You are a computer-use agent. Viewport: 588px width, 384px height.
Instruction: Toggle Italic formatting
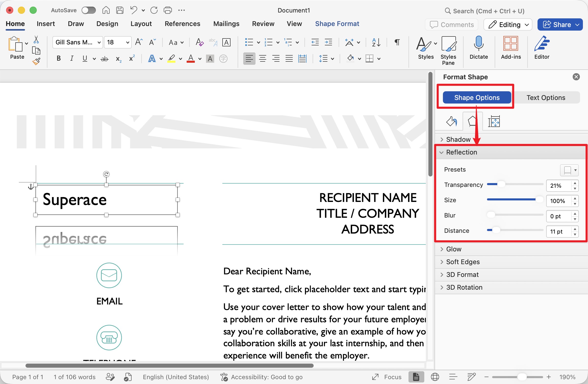pos(72,58)
